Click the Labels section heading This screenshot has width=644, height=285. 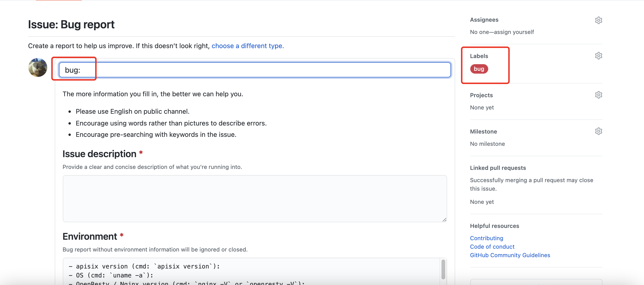479,56
